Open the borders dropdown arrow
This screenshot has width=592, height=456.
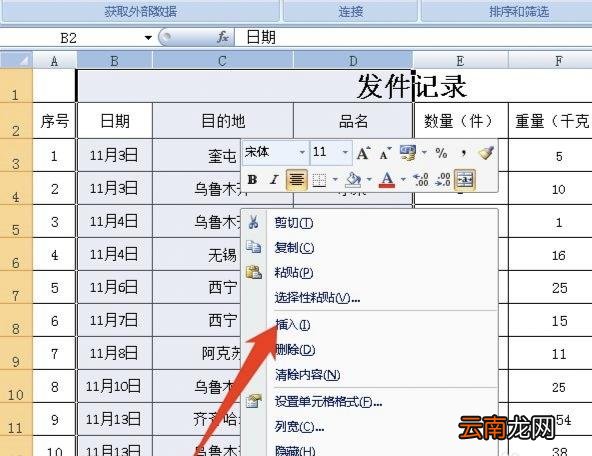tap(335, 180)
